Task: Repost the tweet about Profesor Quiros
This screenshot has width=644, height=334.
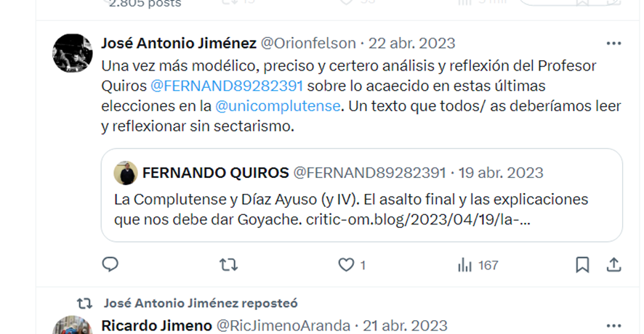Action: pos(228,264)
